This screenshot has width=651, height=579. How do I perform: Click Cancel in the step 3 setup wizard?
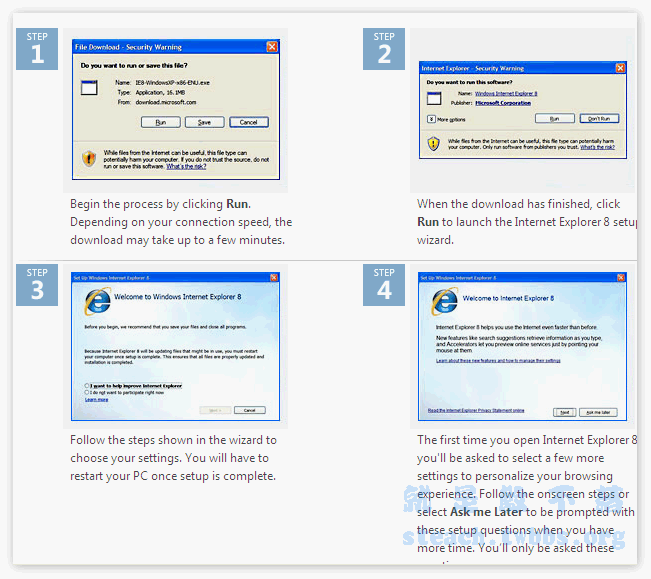pyautogui.click(x=250, y=410)
